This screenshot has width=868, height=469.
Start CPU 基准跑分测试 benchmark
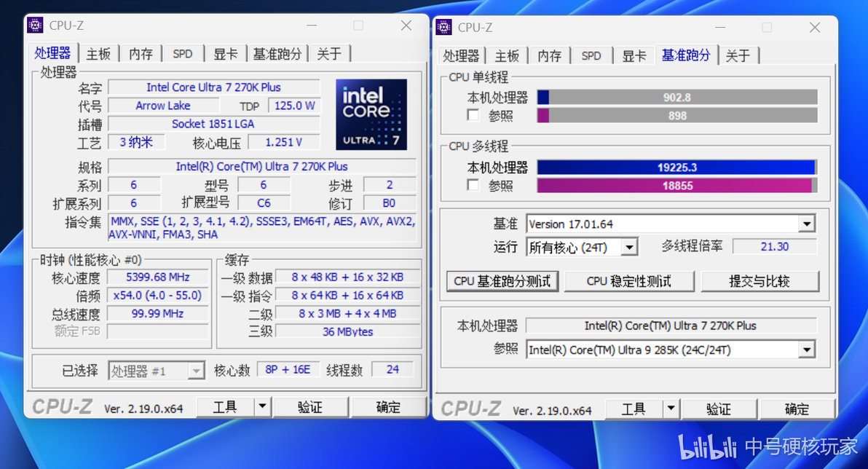pos(502,281)
